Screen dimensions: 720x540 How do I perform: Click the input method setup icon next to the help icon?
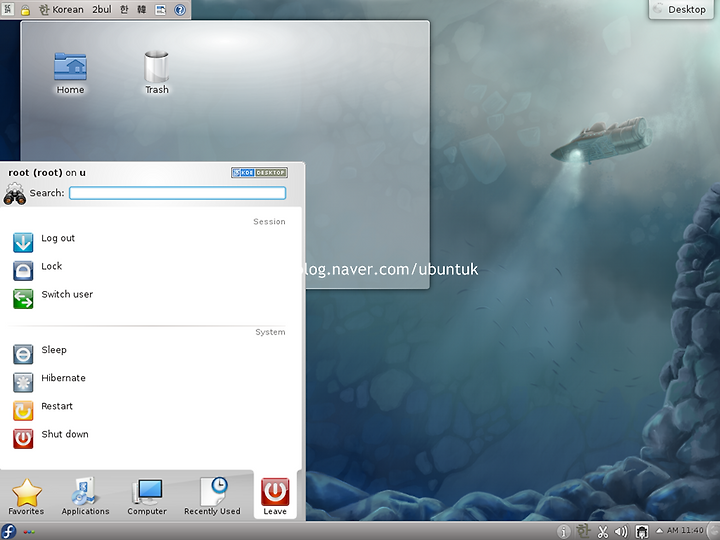point(160,10)
